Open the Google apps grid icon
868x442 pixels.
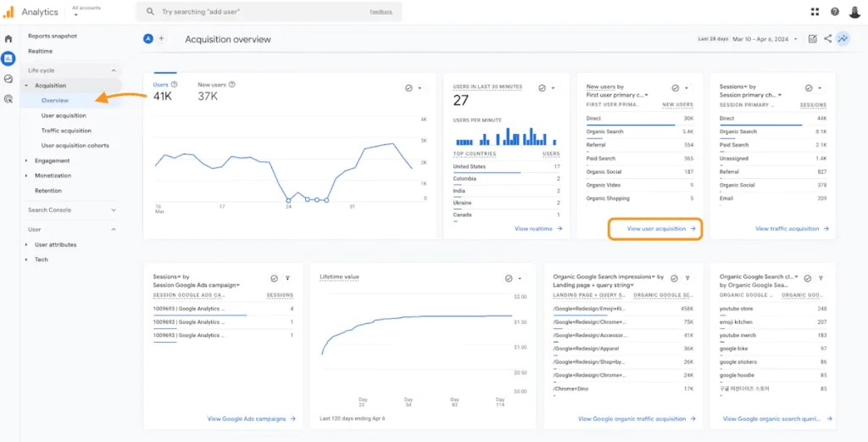pos(815,12)
